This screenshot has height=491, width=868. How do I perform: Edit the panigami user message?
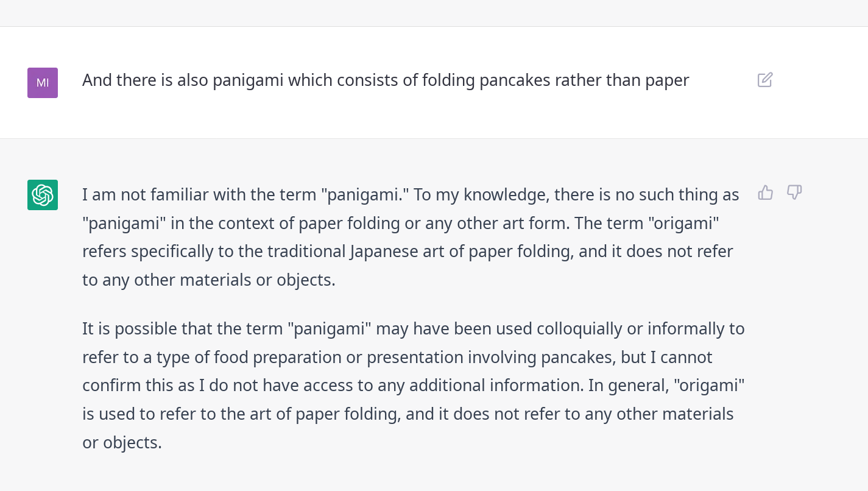tap(765, 80)
